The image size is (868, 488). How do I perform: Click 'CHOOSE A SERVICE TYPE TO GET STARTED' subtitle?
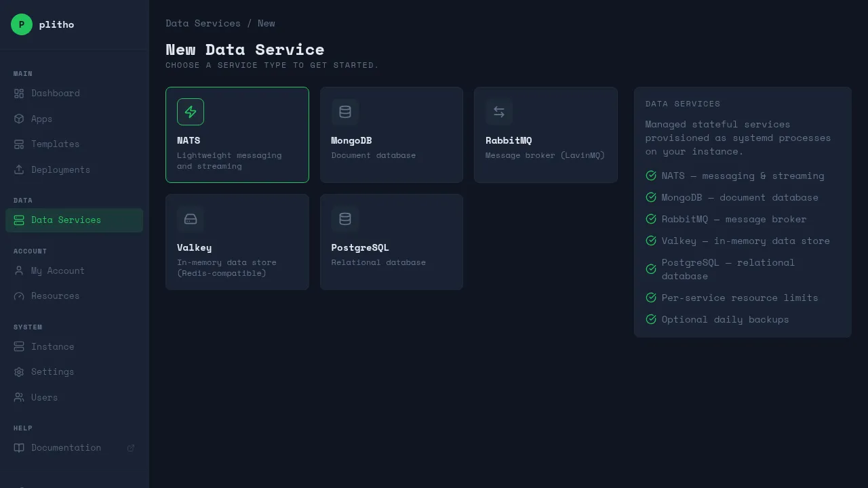pos(273,65)
